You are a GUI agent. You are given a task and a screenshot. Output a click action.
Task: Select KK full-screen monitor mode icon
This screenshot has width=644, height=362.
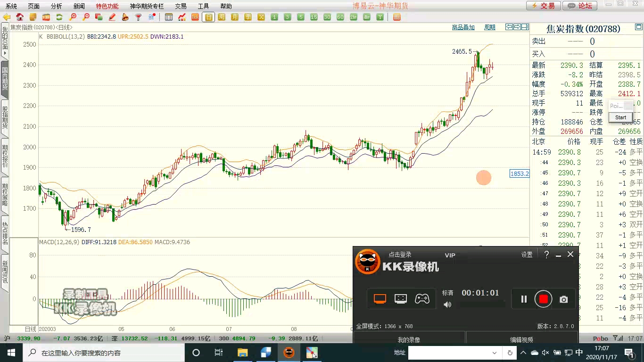point(380,299)
